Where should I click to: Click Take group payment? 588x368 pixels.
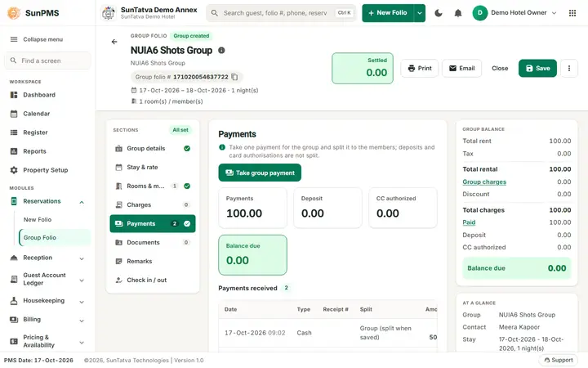point(260,173)
